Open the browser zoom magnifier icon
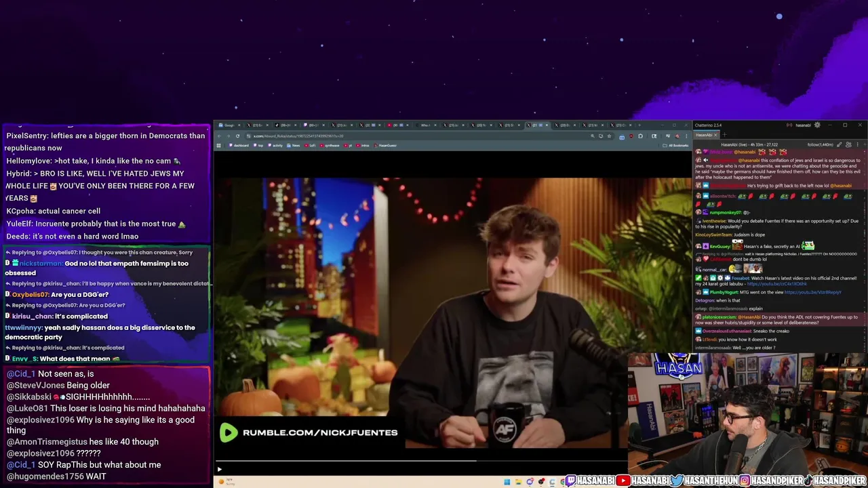The image size is (868, 488). point(593,136)
